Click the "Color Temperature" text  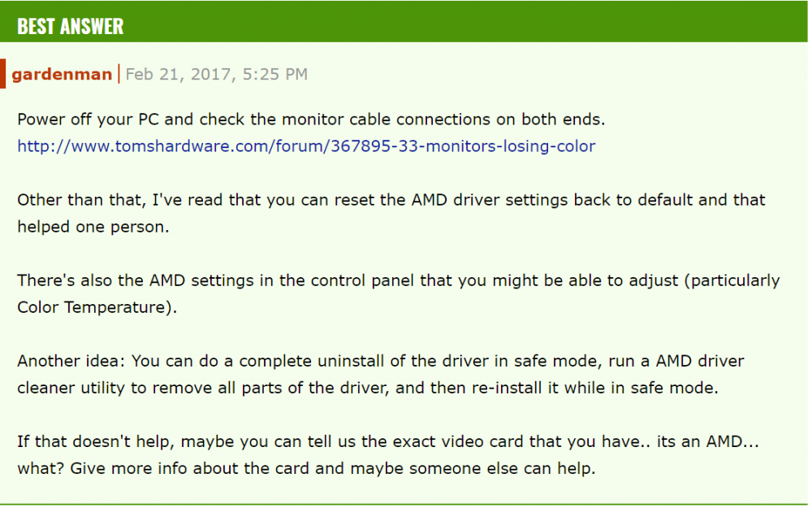click(89, 307)
